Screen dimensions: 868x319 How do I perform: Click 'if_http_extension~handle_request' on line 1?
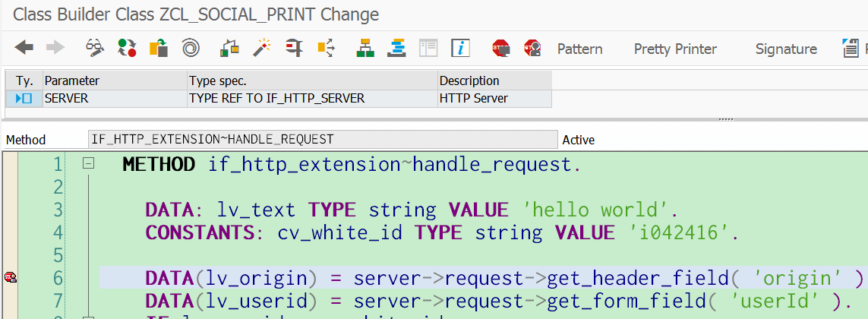[389, 165]
